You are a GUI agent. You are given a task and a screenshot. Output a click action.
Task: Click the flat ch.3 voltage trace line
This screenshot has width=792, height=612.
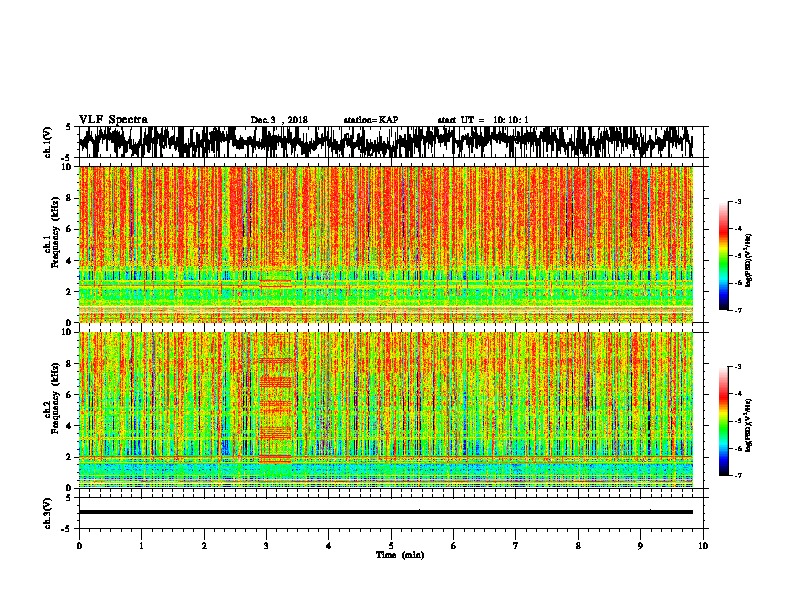tap(386, 512)
